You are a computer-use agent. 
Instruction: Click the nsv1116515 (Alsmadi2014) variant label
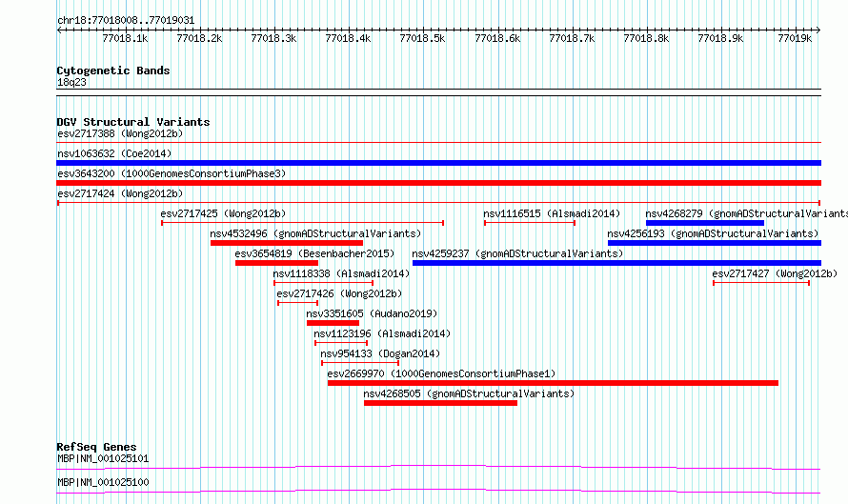[552, 213]
